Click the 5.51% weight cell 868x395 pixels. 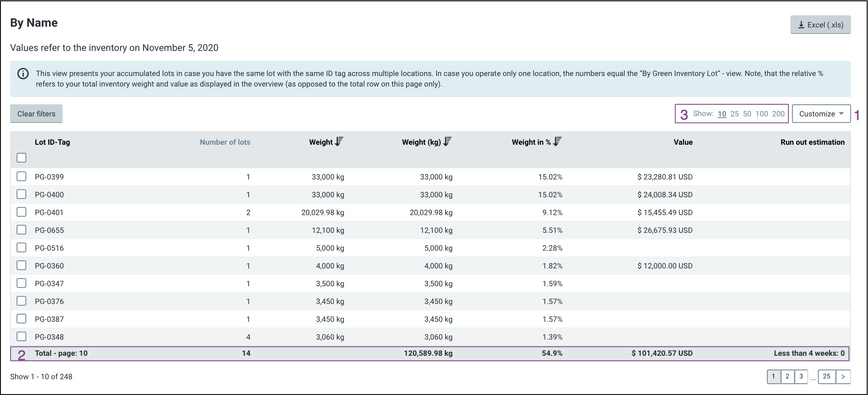click(x=552, y=230)
